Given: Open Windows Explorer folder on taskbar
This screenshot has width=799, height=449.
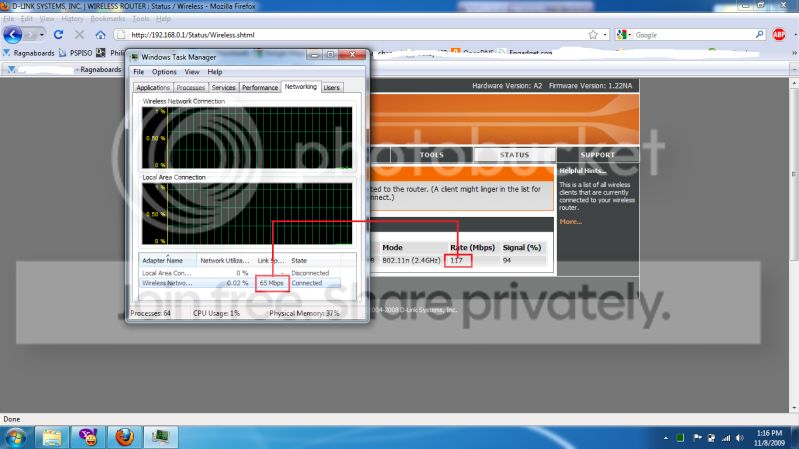Looking at the screenshot, I should [51, 437].
